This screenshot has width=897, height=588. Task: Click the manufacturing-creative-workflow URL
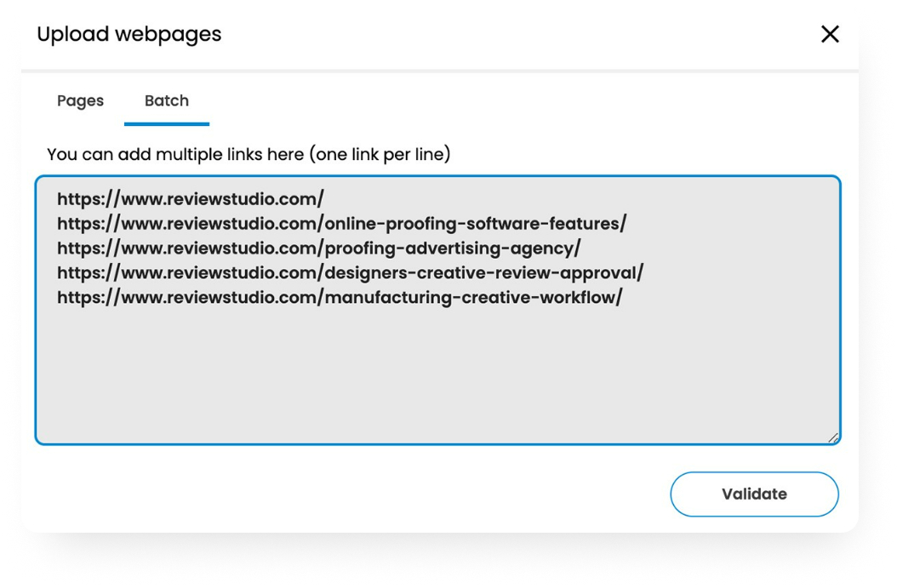coord(337,297)
